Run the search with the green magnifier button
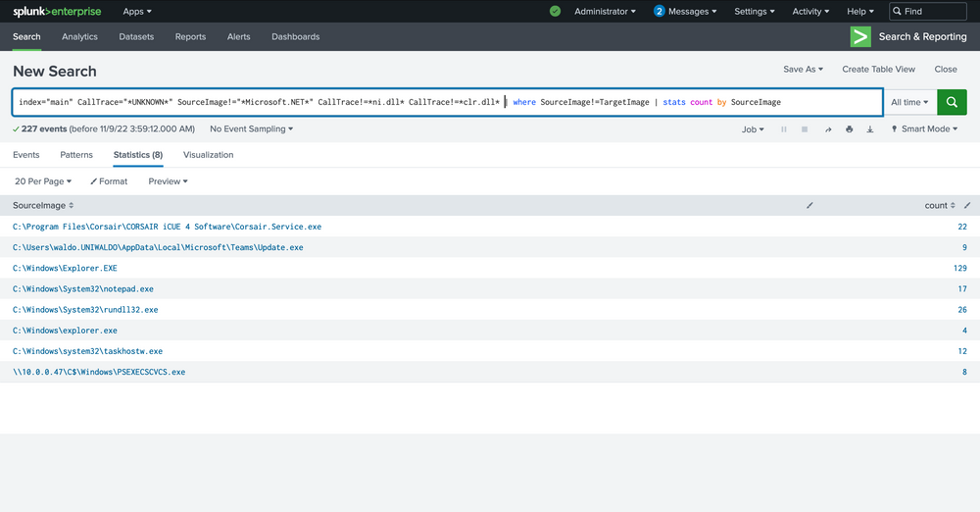Screen dimensions: 980x512 pyautogui.click(x=952, y=102)
